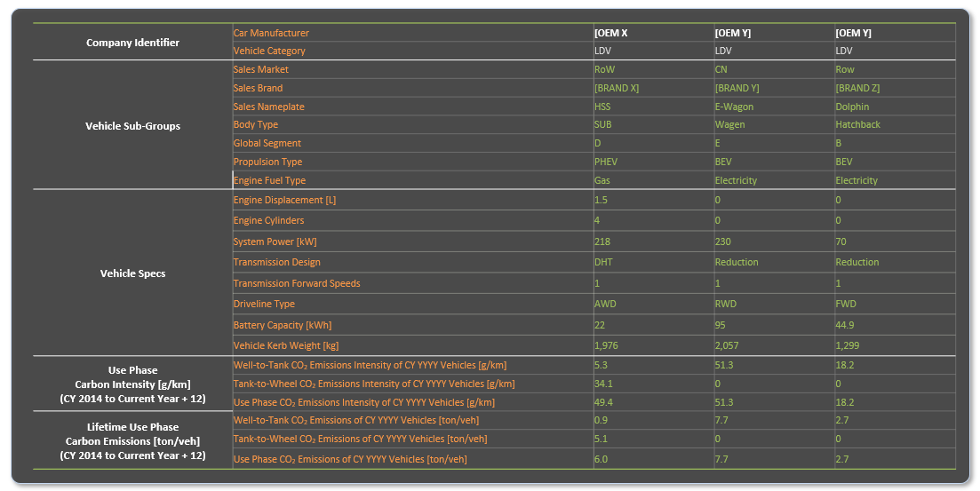
Task: Select the RWD driveline type cell
Action: pos(726,304)
